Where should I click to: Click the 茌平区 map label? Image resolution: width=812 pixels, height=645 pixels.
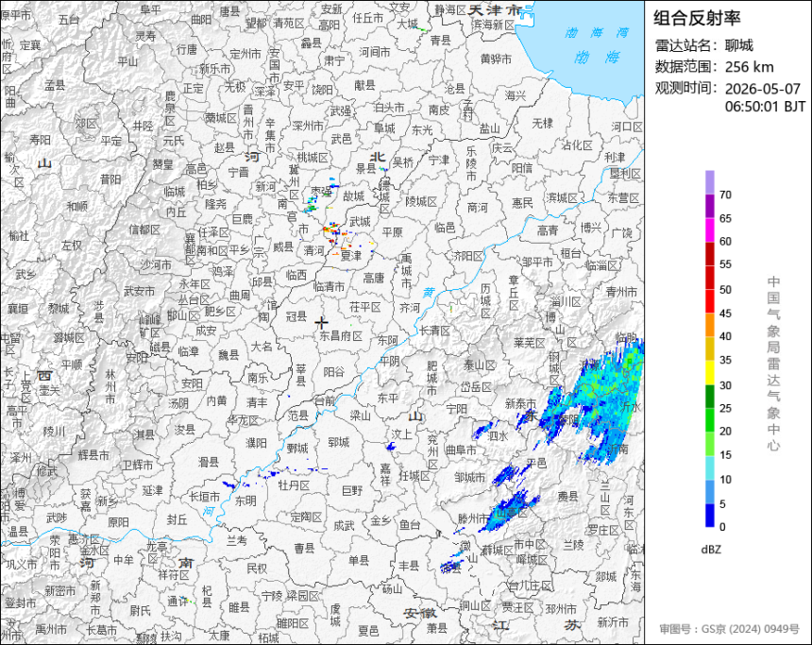tap(365, 307)
